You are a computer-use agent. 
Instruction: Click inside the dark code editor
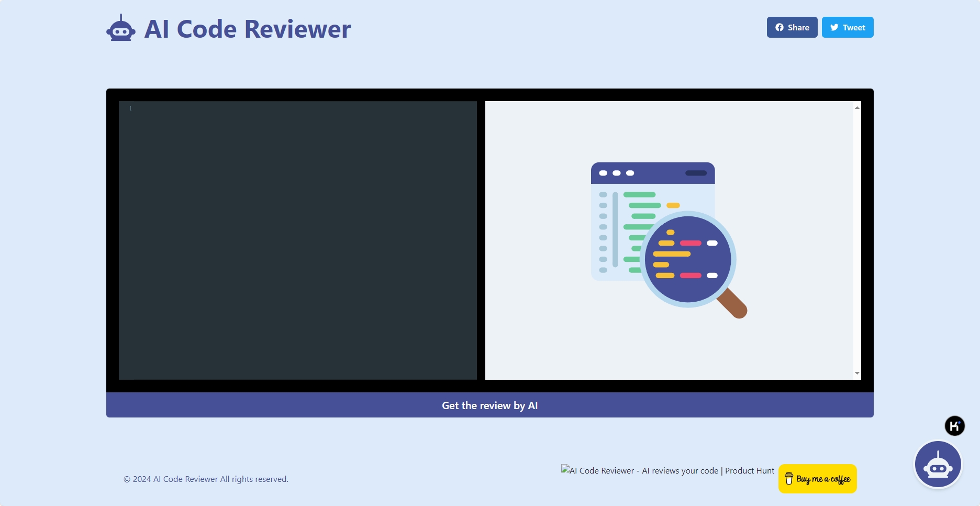297,241
